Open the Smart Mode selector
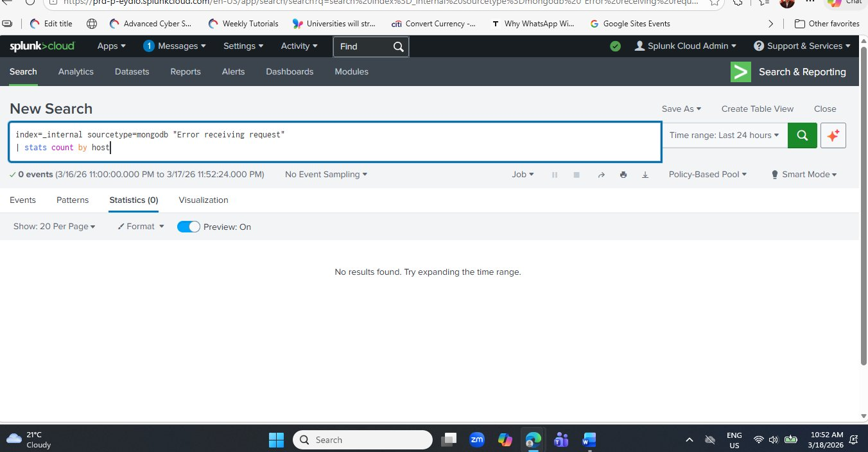Image resolution: width=868 pixels, height=452 pixels. 804,174
